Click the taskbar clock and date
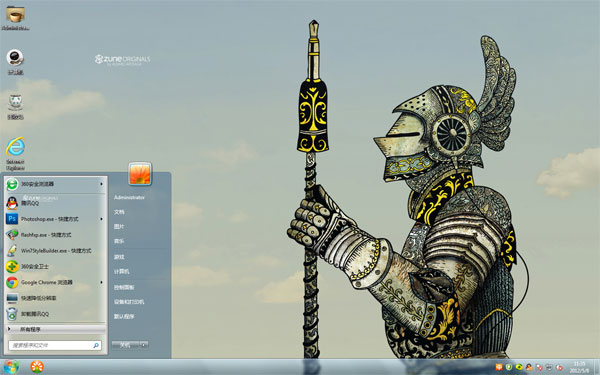This screenshot has height=375, width=600. point(579,367)
